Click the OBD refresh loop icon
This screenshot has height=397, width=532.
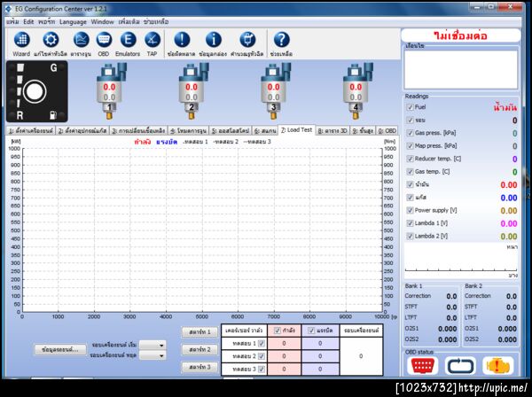pos(460,365)
